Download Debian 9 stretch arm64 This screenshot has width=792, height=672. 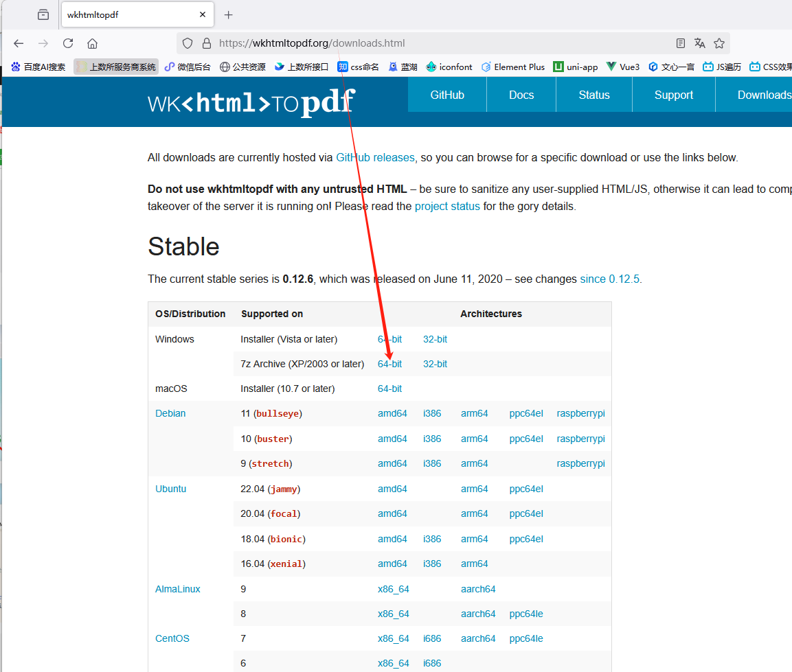[474, 463]
